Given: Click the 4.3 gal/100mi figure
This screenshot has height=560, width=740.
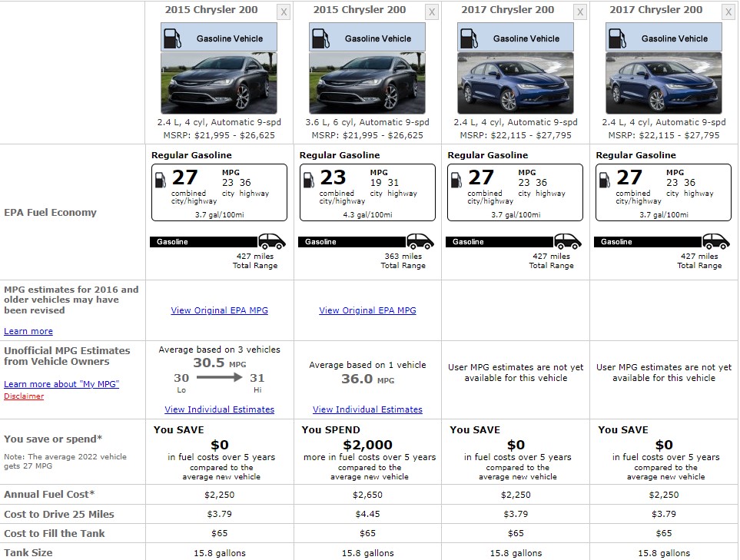Looking at the screenshot, I should (x=367, y=214).
